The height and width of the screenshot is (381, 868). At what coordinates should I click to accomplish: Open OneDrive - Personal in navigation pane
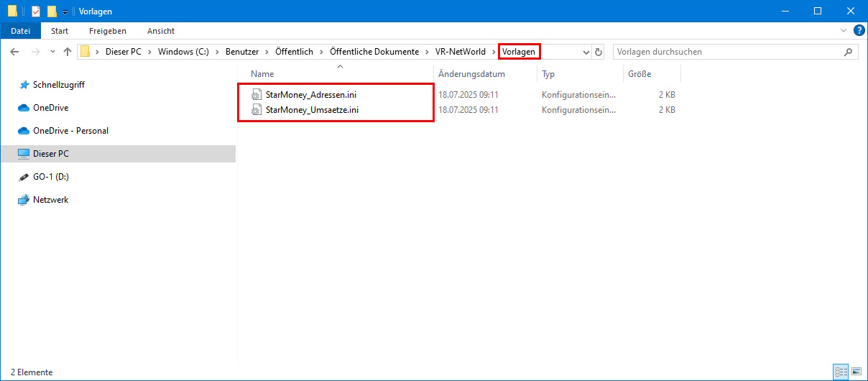pos(70,131)
